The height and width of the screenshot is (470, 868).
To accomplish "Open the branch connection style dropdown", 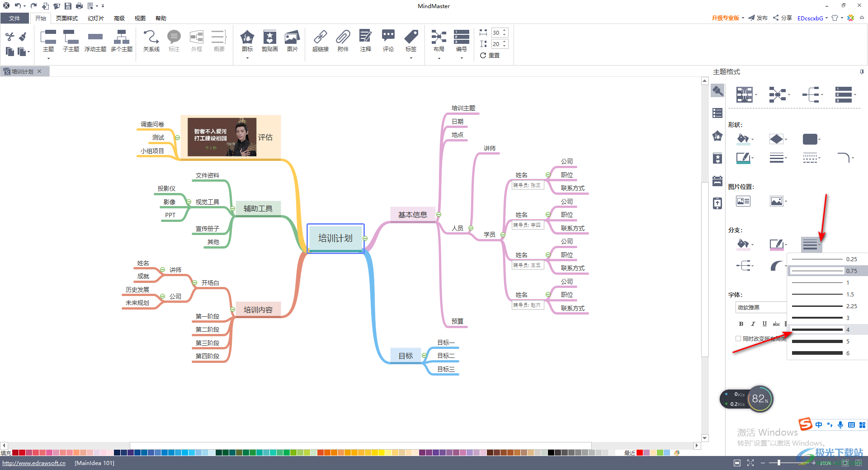I will pos(745,265).
